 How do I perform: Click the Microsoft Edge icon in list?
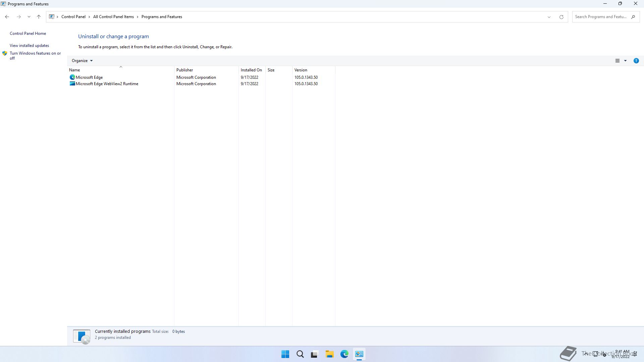pos(72,77)
